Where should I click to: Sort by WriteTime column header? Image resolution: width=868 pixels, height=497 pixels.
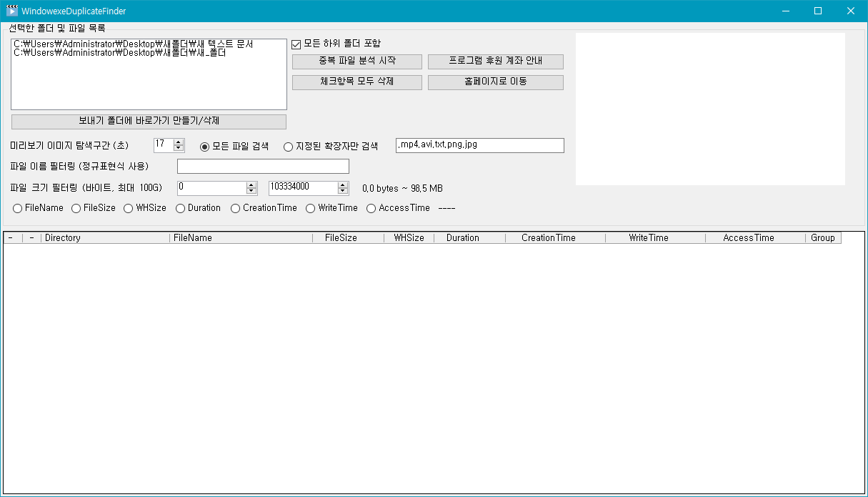[655, 237]
